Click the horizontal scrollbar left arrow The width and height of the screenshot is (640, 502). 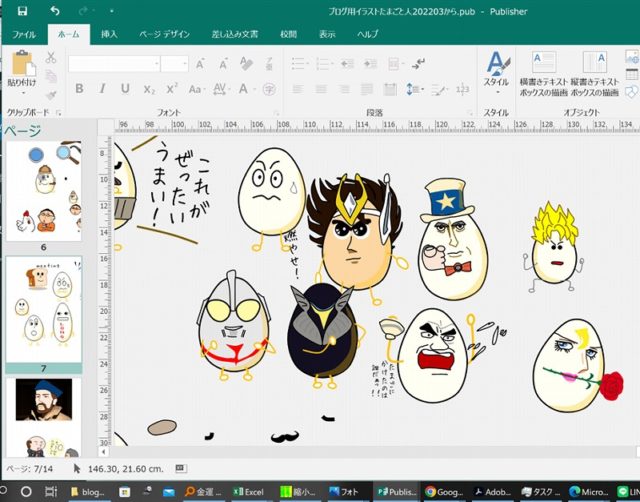104,451
